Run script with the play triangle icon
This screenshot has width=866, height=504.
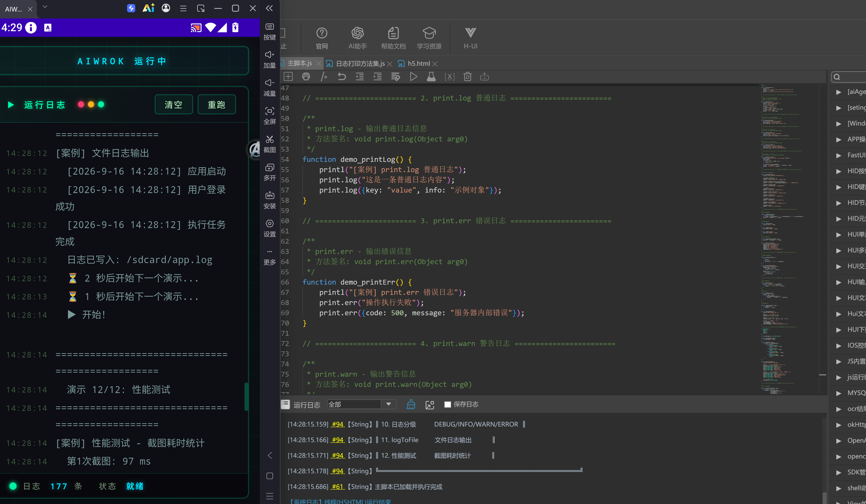413,77
